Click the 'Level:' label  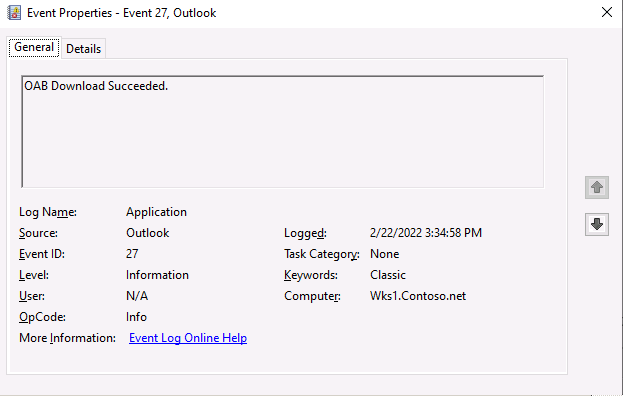click(34, 275)
